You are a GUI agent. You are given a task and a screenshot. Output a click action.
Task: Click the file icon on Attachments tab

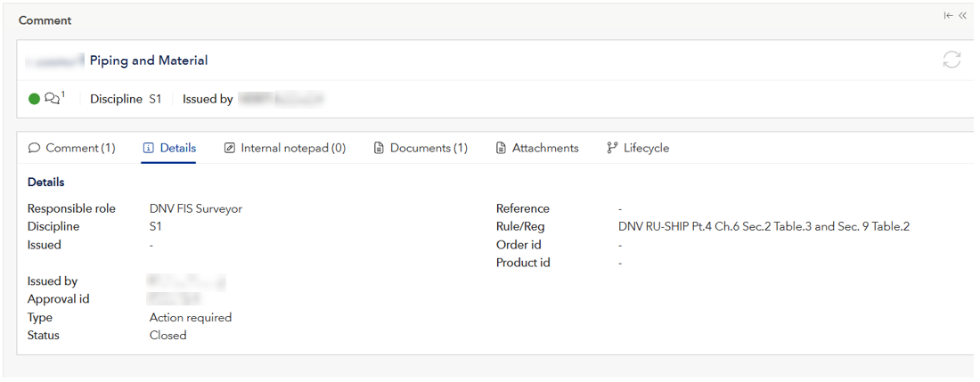(501, 148)
